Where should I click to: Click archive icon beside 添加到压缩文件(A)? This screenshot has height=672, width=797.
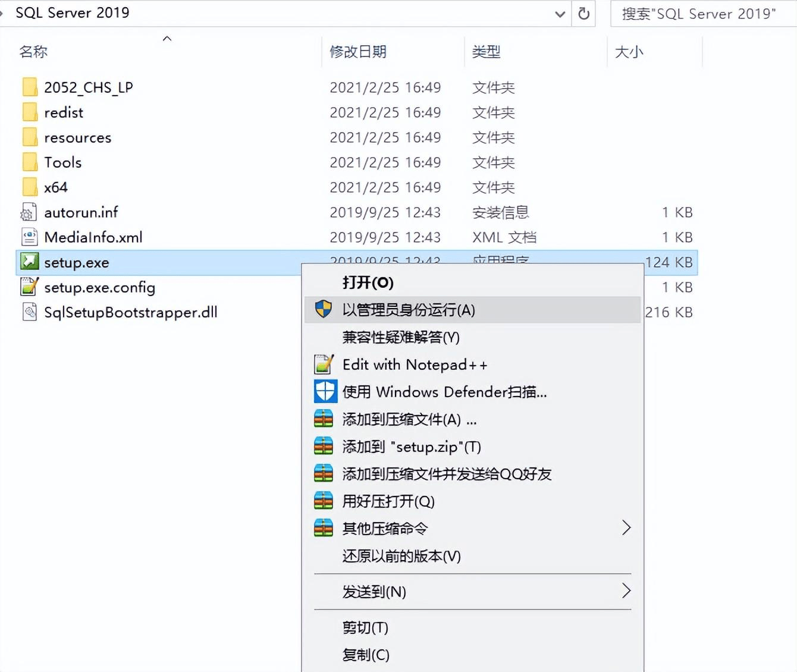[x=324, y=419]
